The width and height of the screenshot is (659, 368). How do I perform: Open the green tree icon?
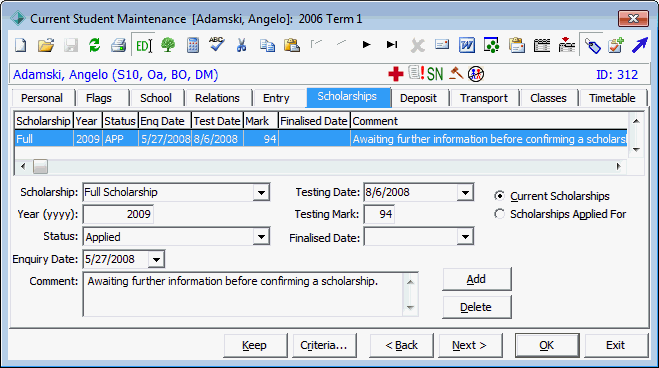168,45
